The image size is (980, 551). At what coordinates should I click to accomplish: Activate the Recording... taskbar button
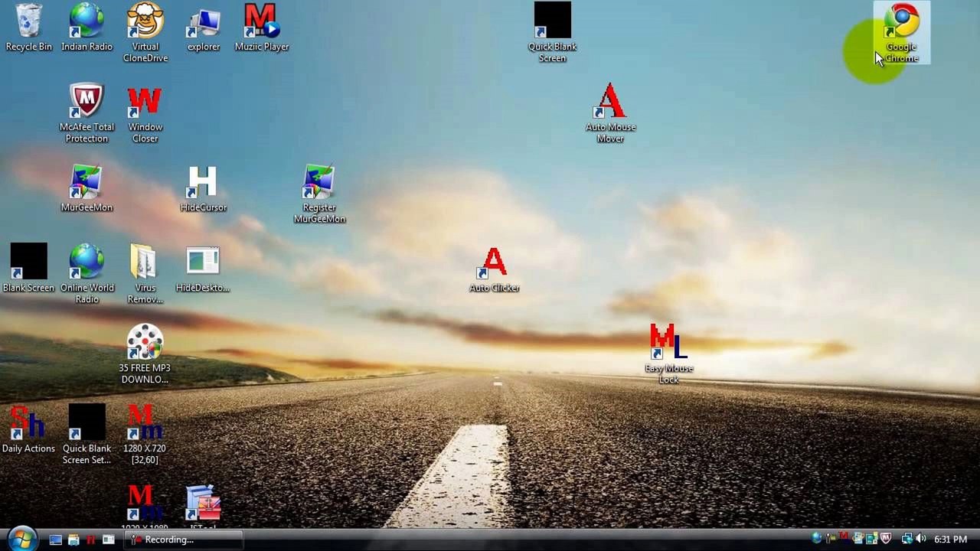point(184,540)
